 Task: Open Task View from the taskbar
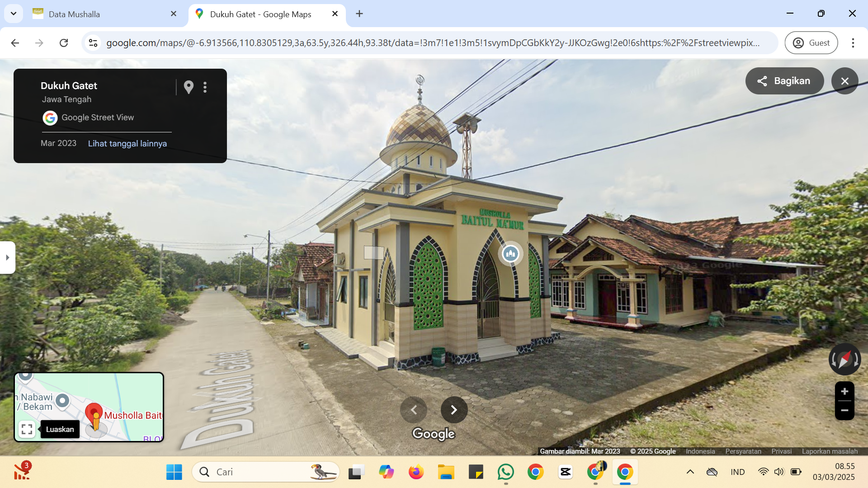point(356,472)
